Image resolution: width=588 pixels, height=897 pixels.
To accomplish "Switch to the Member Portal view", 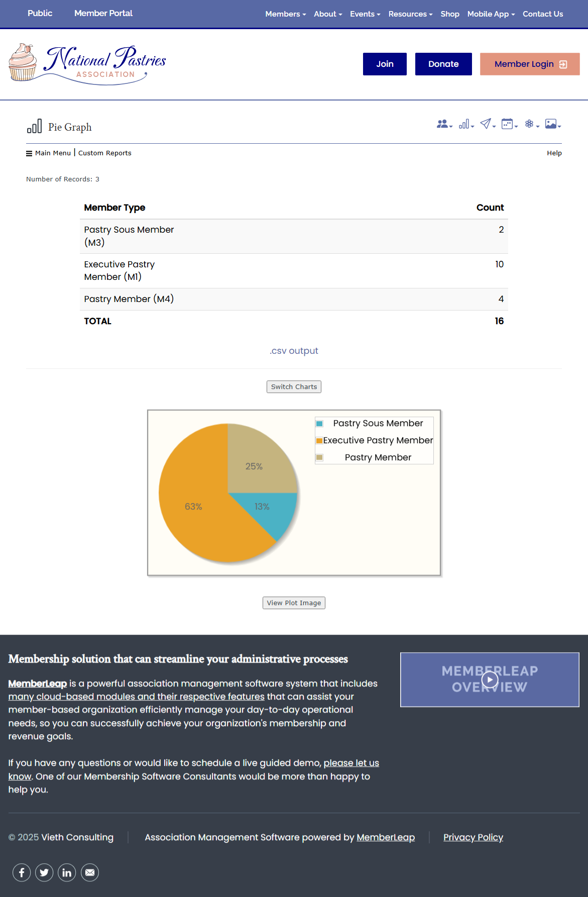I will point(103,13).
